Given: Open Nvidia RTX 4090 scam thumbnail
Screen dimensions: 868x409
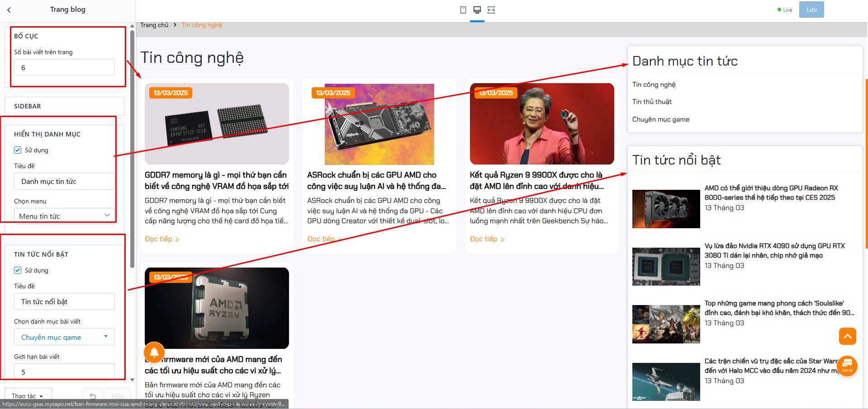Looking at the screenshot, I should [x=666, y=267].
